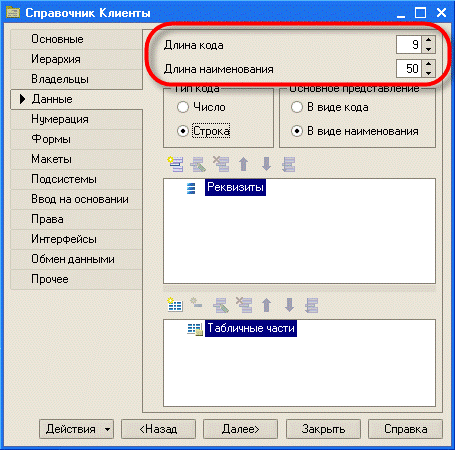Click the icon beside Реквизиты node

191,188
